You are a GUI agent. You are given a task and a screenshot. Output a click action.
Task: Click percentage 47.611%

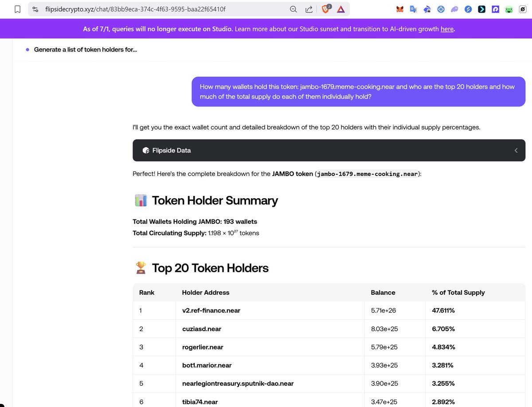coord(443,311)
